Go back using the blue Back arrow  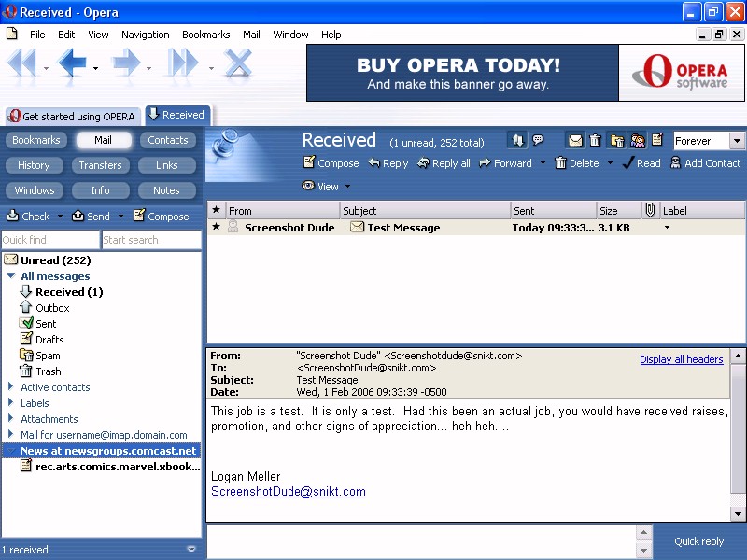click(72, 63)
